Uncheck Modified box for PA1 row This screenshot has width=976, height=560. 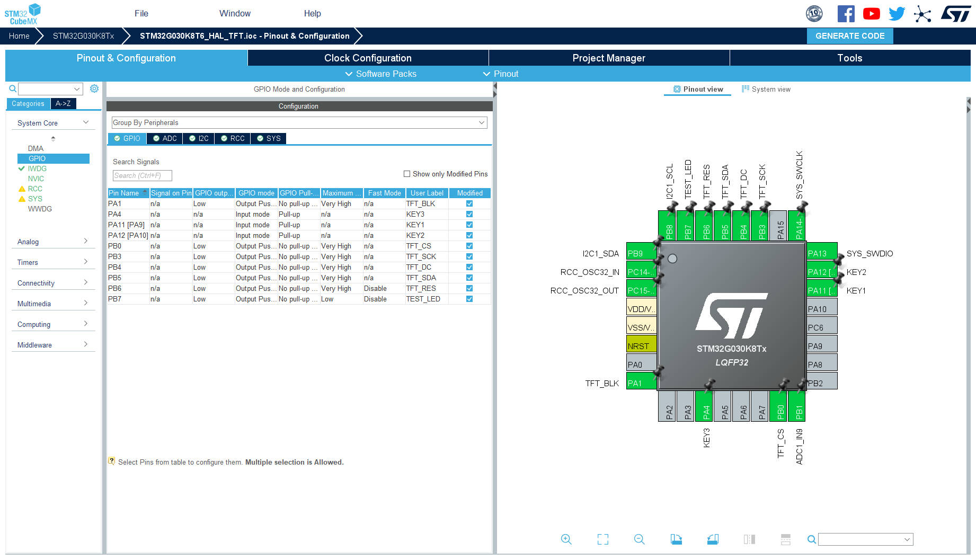click(x=469, y=203)
